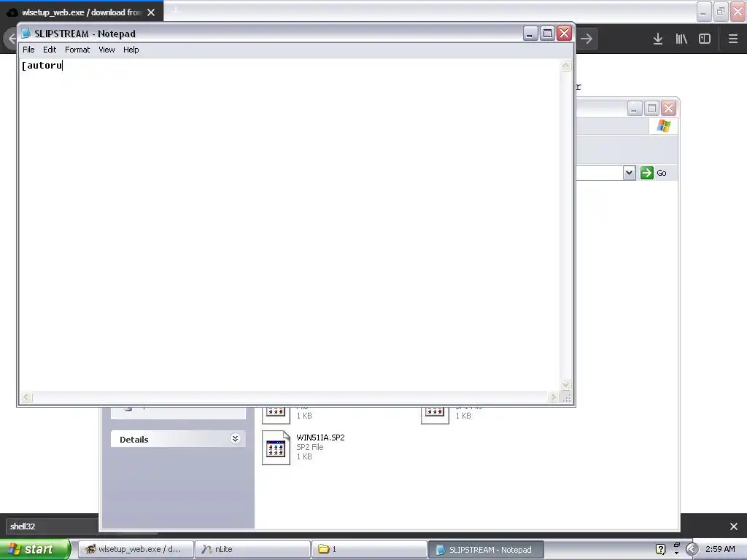
Task: Click the Windows flag logo in Explorer
Action: tap(664, 126)
